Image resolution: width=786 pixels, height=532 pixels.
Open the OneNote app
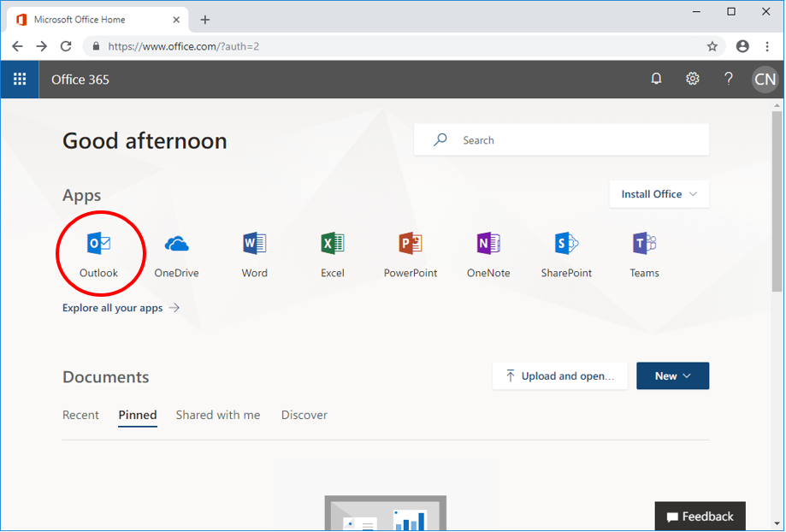[488, 254]
